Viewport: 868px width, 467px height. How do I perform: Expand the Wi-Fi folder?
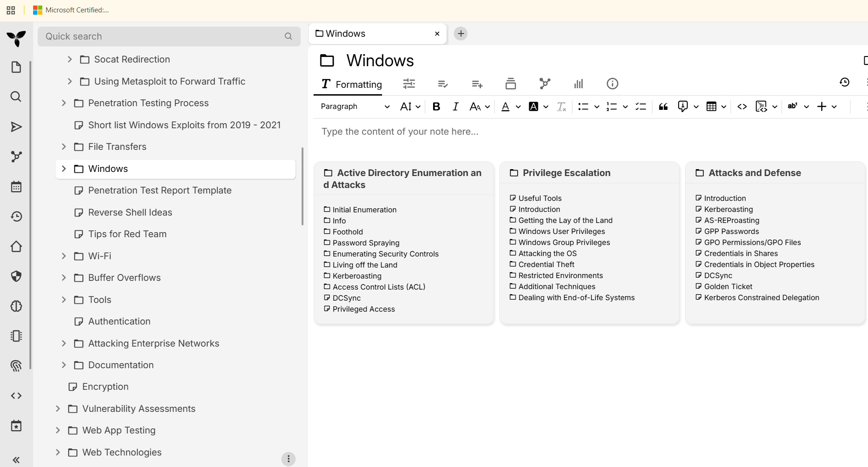click(64, 256)
